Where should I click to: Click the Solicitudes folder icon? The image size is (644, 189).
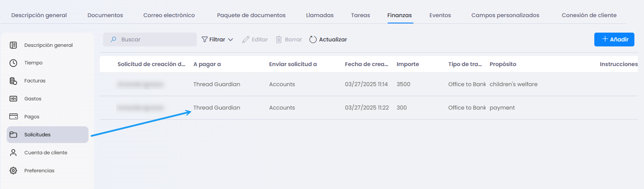pyautogui.click(x=13, y=135)
